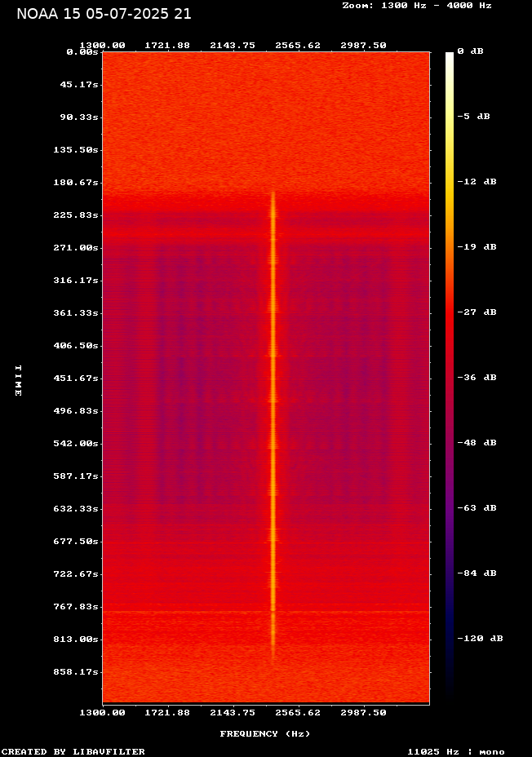The image size is (532, 757).
Task: Click the horizontal bright line near 767.83s
Action: (266, 612)
